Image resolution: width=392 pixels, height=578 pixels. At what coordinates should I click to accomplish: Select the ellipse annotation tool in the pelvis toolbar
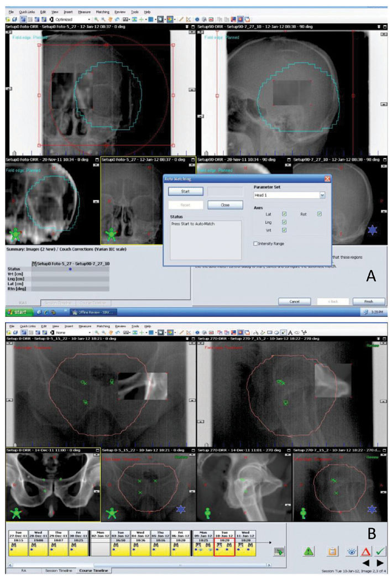tap(276, 332)
